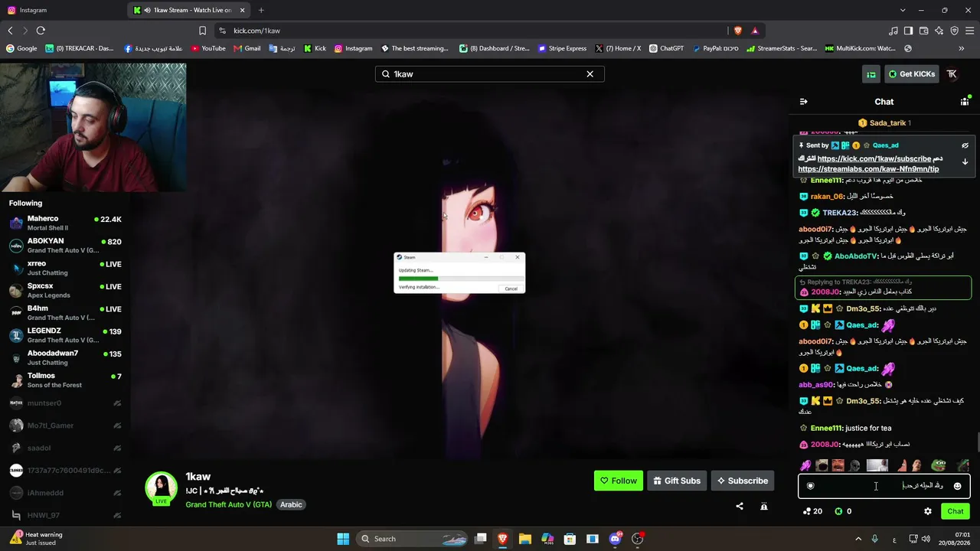The image size is (980, 551).
Task: Share the stream with the share icon
Action: [x=740, y=506]
